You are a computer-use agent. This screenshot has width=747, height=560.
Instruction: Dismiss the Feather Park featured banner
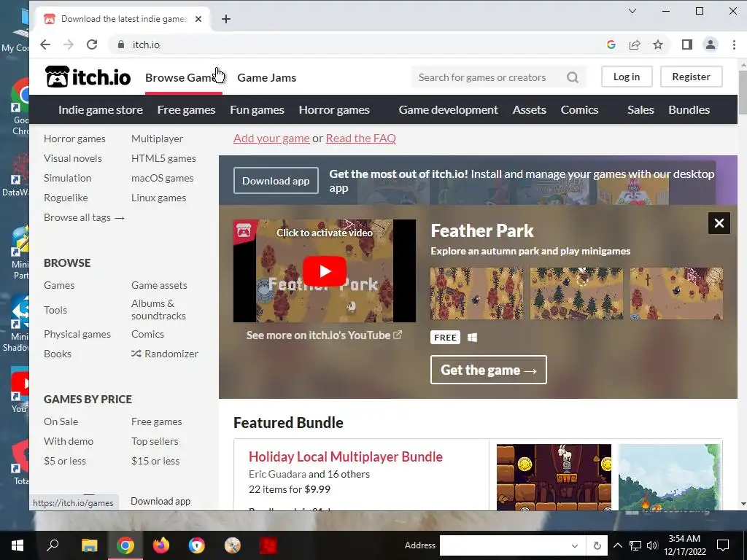click(x=719, y=223)
